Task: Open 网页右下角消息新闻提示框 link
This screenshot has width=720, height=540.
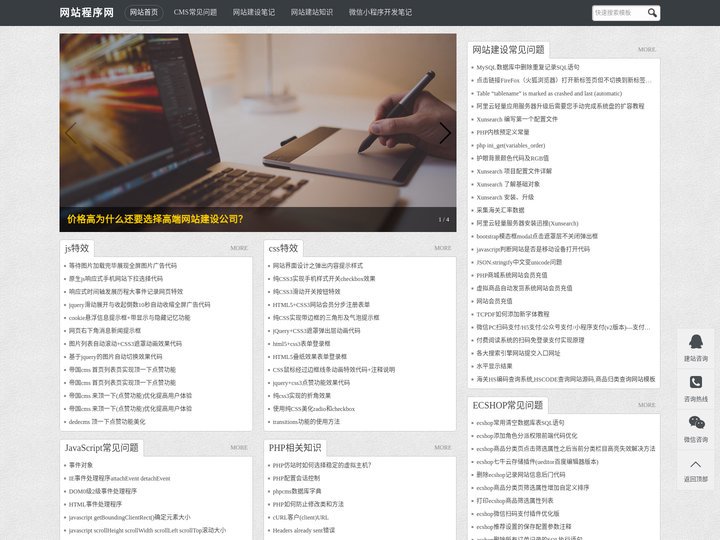Action: click(x=105, y=331)
